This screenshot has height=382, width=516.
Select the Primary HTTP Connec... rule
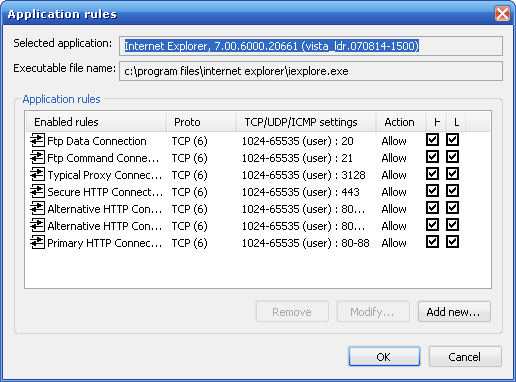click(x=105, y=243)
